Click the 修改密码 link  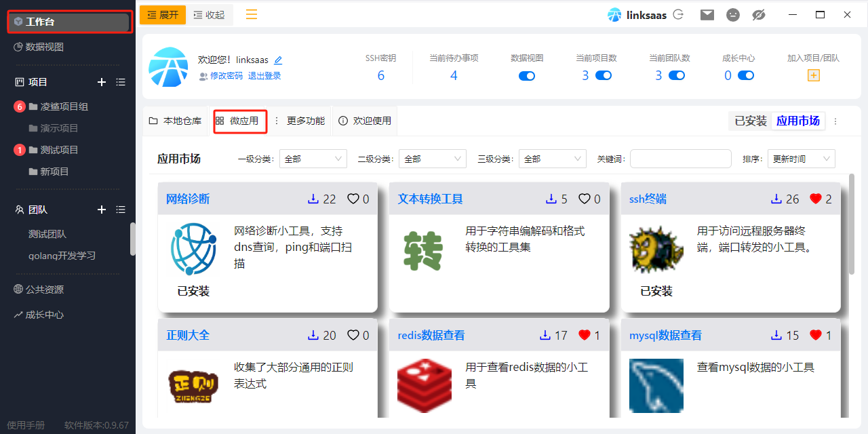226,76
